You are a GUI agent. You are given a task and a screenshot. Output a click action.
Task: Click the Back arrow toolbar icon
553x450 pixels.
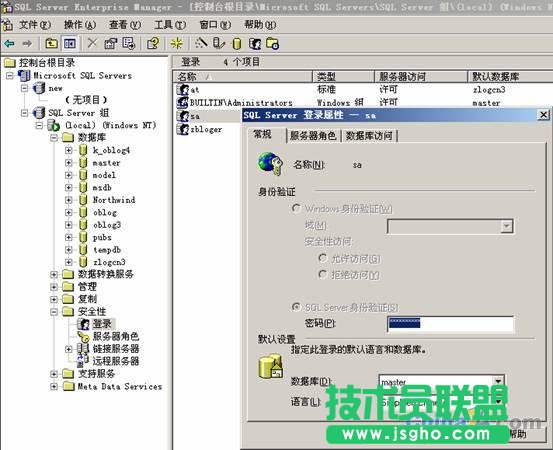click(x=9, y=44)
